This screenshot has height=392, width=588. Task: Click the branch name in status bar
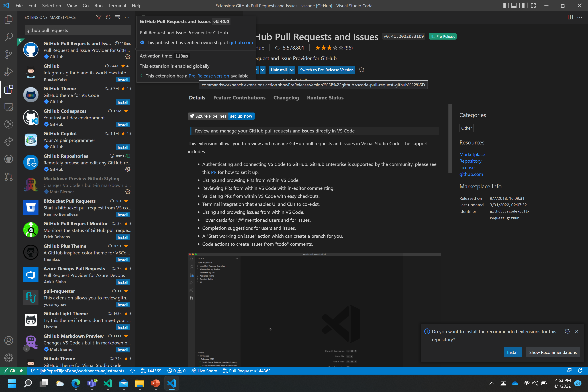pyautogui.click(x=77, y=371)
